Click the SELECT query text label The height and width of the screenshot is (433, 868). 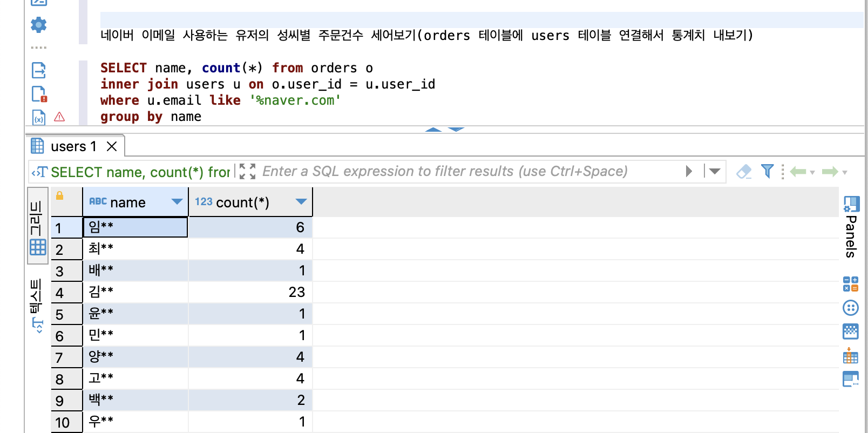[140, 172]
